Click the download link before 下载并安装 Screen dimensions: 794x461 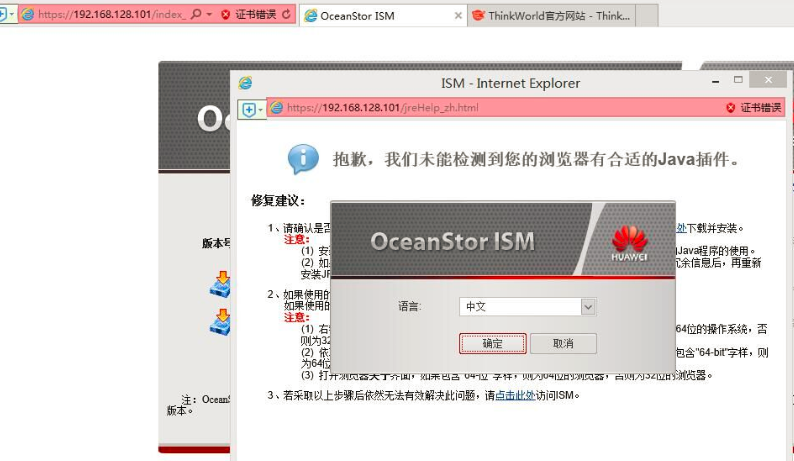pyautogui.click(x=681, y=228)
